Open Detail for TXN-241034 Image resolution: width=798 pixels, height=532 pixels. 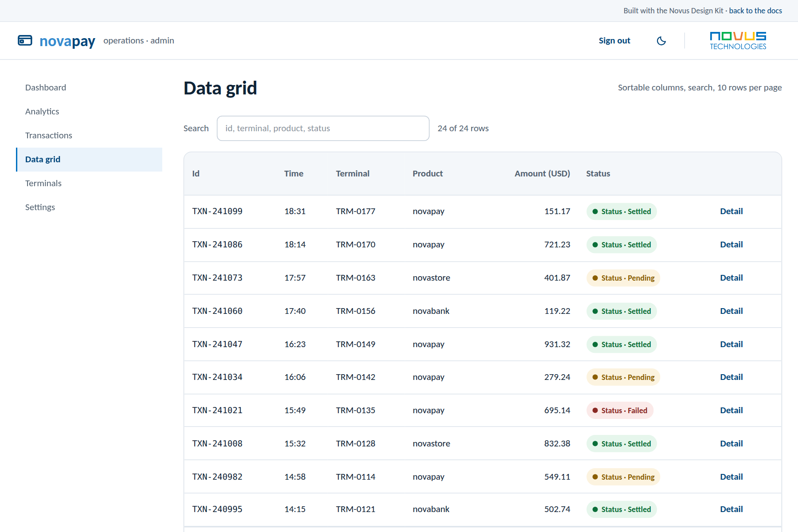pos(731,377)
